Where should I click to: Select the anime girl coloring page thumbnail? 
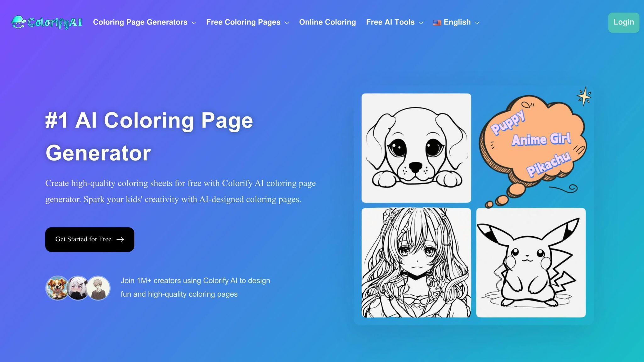(416, 263)
